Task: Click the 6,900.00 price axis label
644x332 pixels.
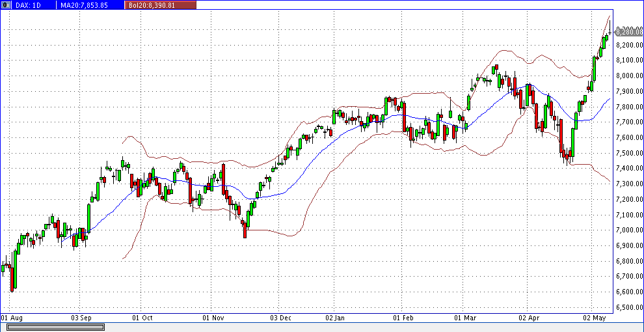Action: coord(630,245)
